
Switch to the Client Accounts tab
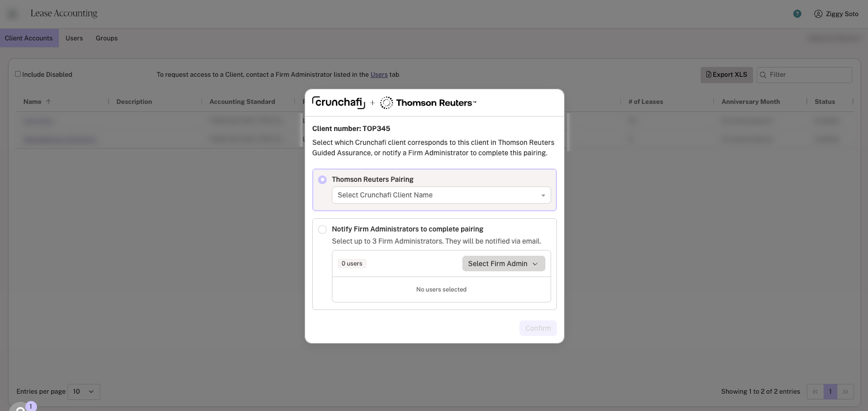coord(29,38)
